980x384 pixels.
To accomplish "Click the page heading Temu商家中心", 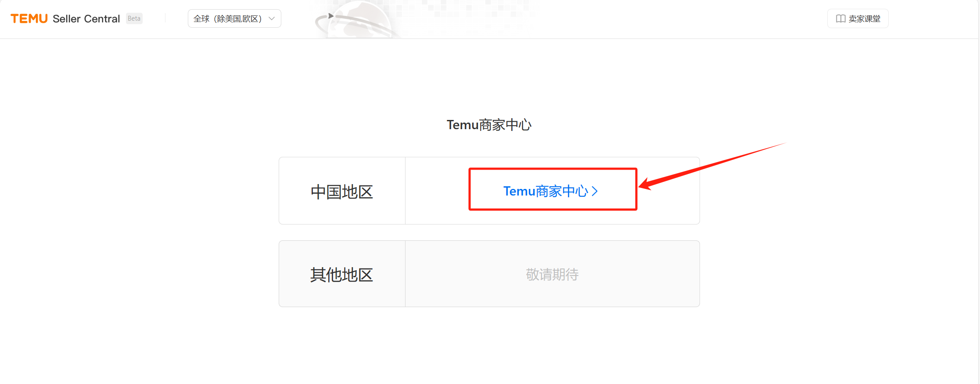I will pyautogui.click(x=489, y=125).
